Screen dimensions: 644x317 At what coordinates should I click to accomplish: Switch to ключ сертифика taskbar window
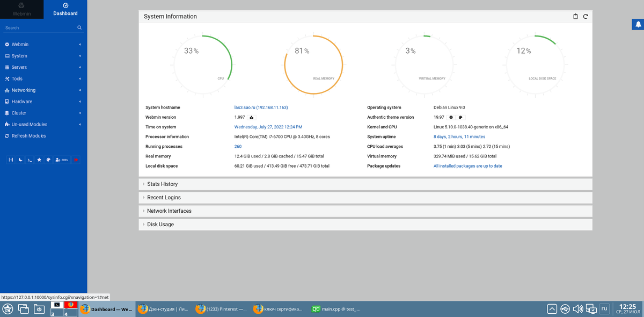[279, 309]
